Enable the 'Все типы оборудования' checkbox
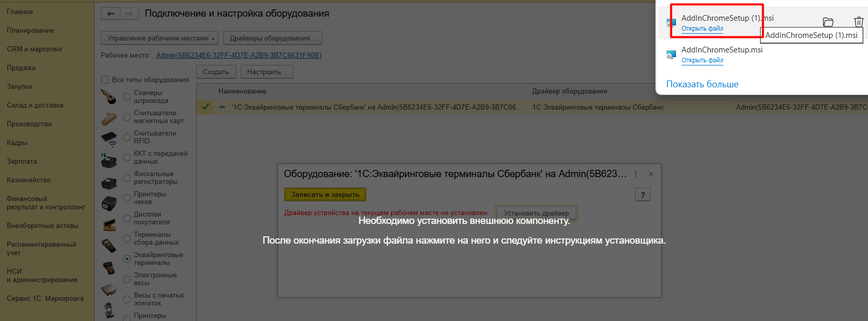The height and width of the screenshot is (321, 868). (105, 80)
